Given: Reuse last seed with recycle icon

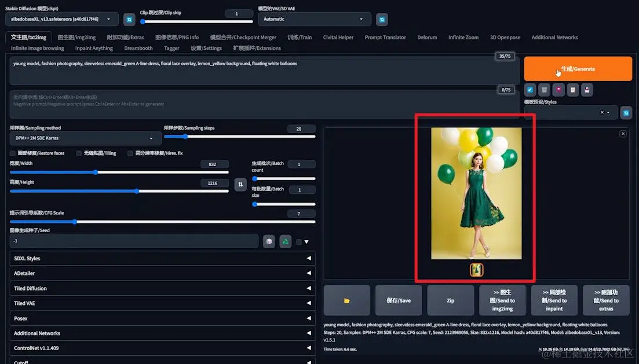Looking at the screenshot, I should (285, 241).
